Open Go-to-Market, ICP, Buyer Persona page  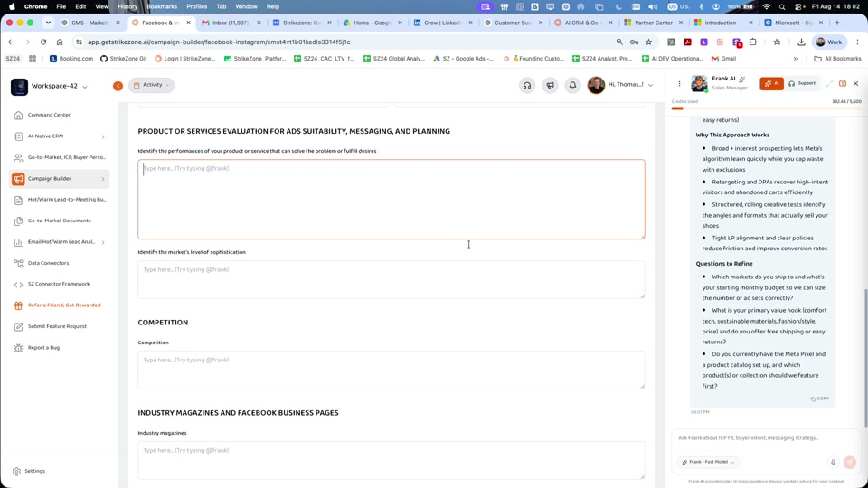(66, 157)
